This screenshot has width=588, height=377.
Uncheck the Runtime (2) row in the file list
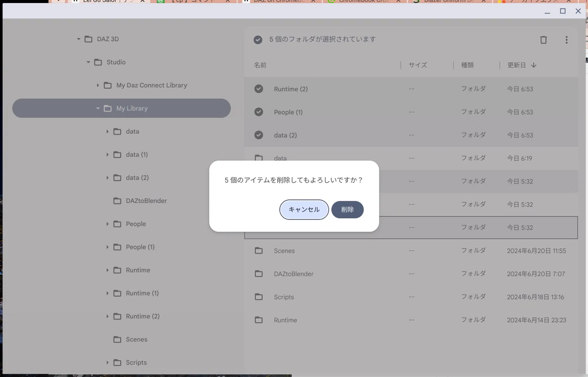pyautogui.click(x=259, y=89)
